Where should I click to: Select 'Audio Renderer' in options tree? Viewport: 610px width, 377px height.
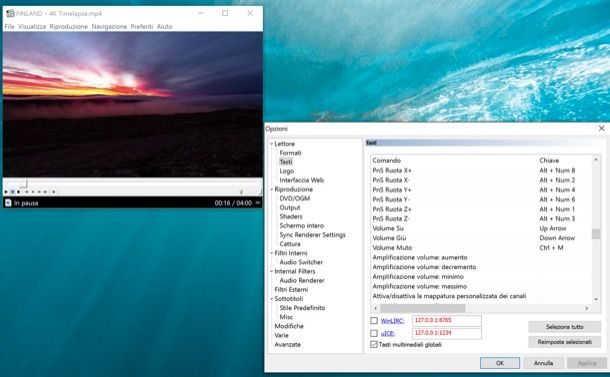tap(302, 281)
